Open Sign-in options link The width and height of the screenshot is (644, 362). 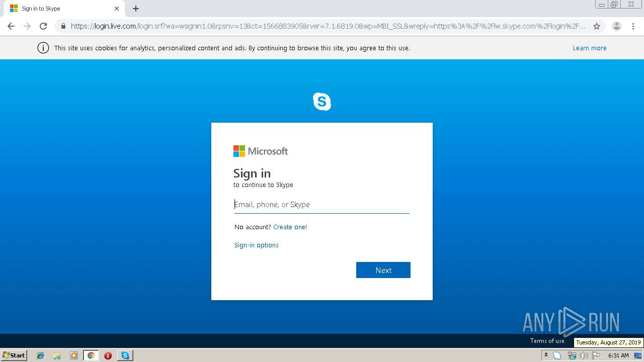click(257, 245)
